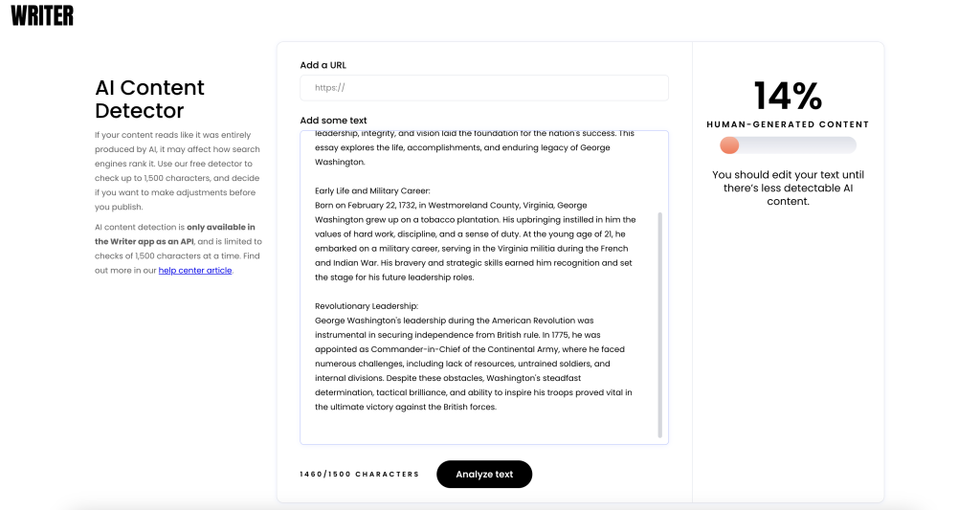Viewport: 980px width, 510px height.
Task: Focus the Add a URL input field
Action: point(483,88)
